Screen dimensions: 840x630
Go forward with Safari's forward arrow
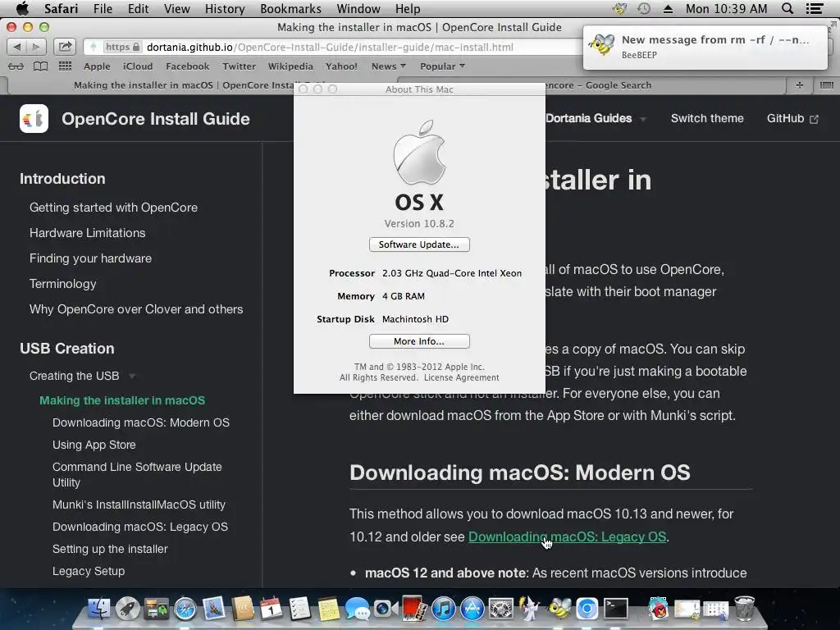pos(36,47)
